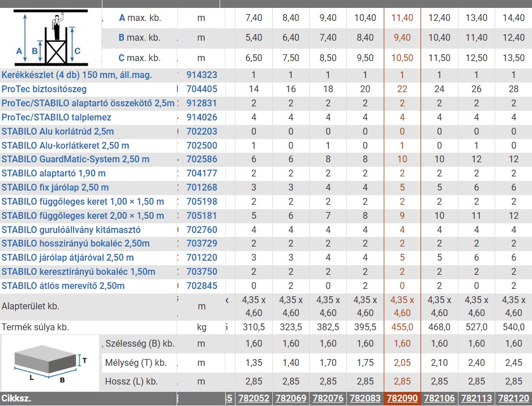The height and width of the screenshot is (406, 532).
Task: Select the C max value 13,50
Action: coord(514,58)
